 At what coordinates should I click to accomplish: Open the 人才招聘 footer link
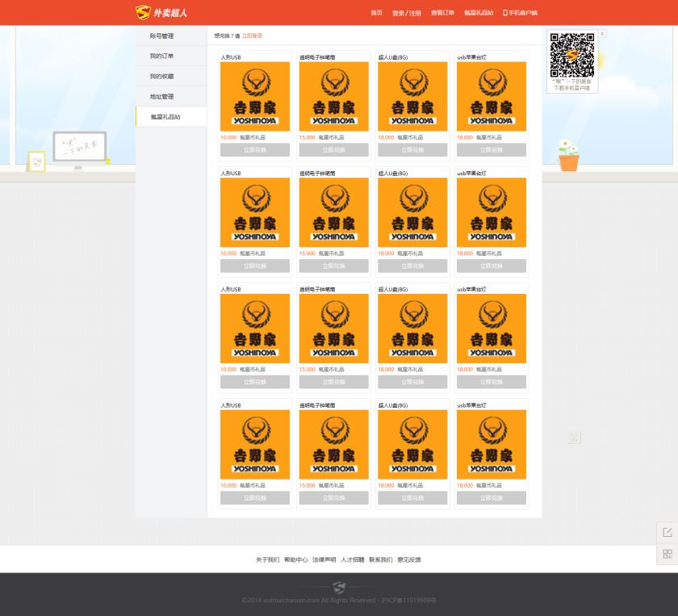(353, 559)
